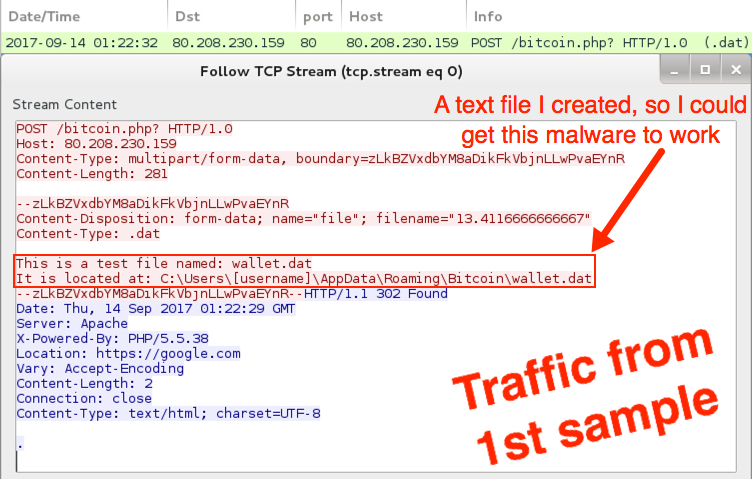752x479 pixels.
Task: Click the 'Host: 80.208.230.159' stream line
Action: pos(96,144)
